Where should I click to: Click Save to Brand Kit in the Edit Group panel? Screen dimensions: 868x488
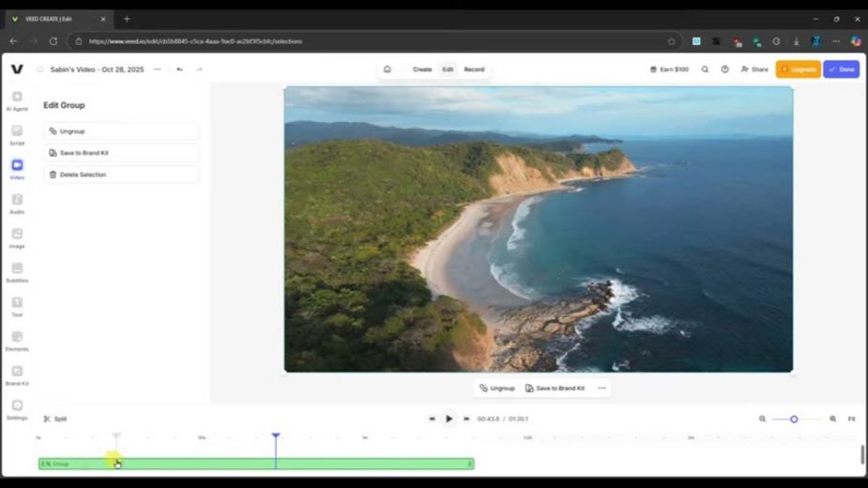click(121, 153)
